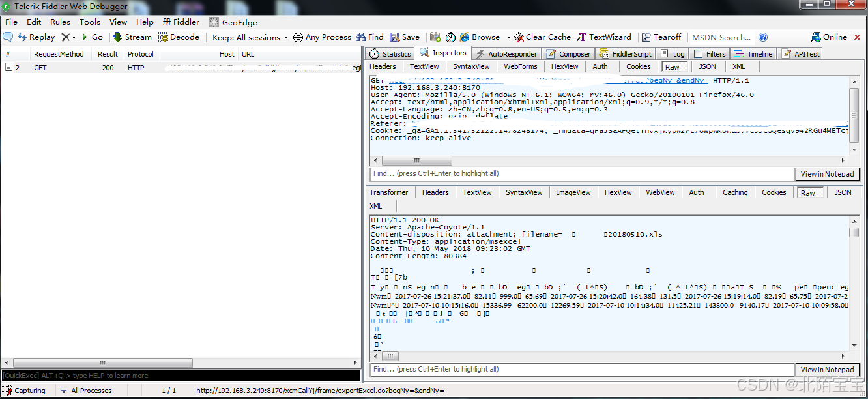This screenshot has height=399, width=868.
Task: Click the GeoEdge menu item
Action: (233, 22)
